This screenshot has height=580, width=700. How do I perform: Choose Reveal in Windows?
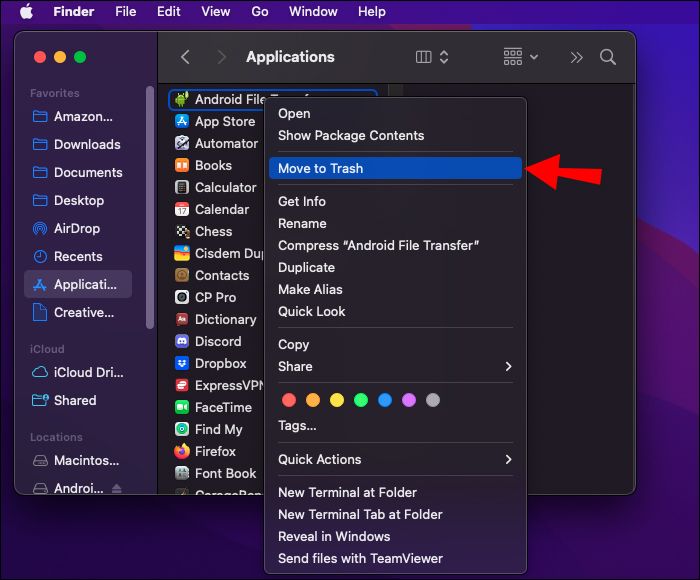[395, 536]
